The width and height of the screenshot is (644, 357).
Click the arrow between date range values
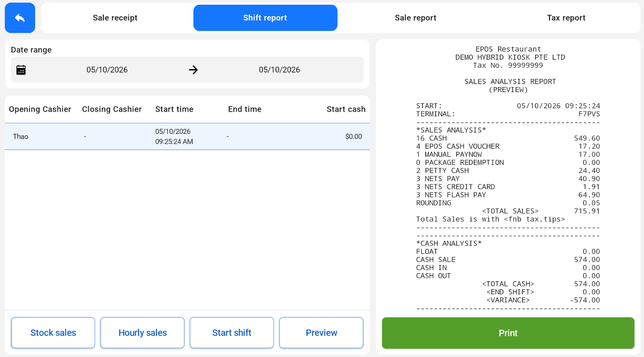click(x=193, y=70)
